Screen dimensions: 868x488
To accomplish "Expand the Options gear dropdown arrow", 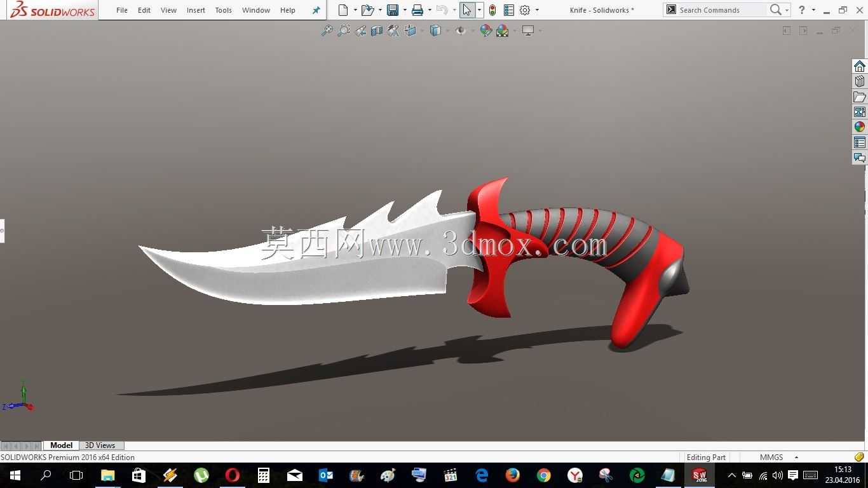I will coord(537,10).
